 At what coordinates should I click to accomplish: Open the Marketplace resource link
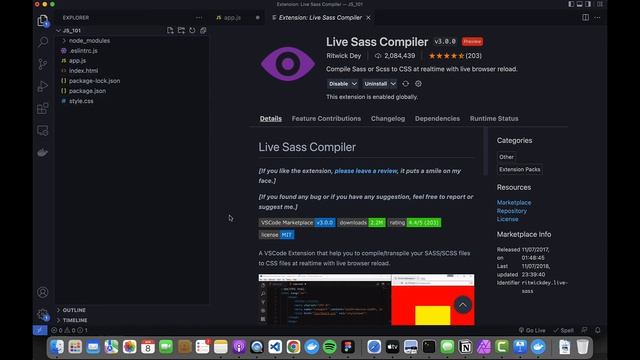[514, 202]
